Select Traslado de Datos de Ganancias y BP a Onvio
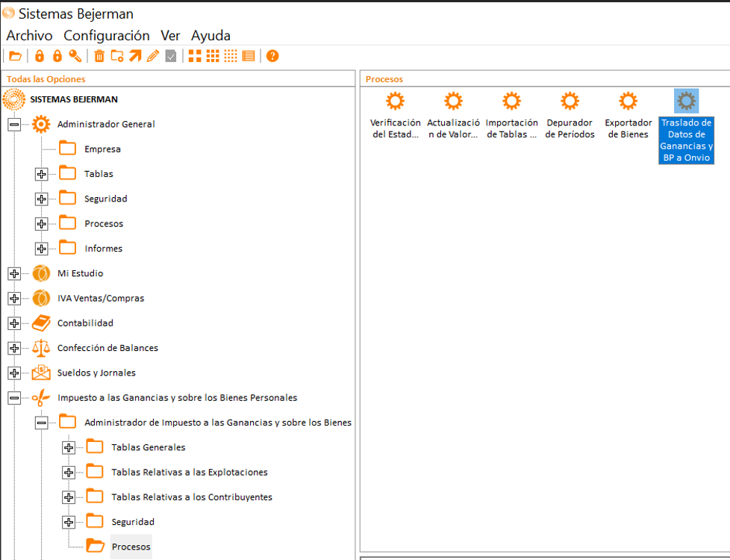Viewport: 730px width, 560px height. [x=686, y=126]
